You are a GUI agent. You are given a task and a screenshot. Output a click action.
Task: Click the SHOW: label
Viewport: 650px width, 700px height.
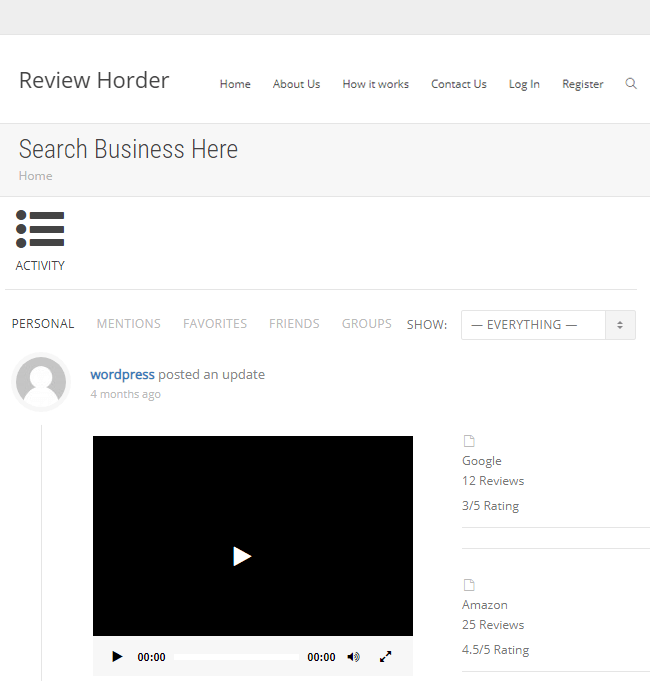[x=426, y=325]
